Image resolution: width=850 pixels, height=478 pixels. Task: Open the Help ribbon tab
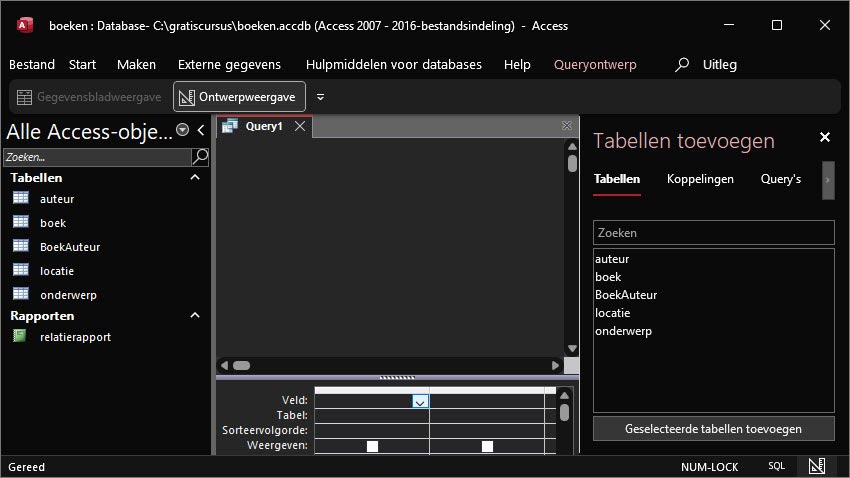click(x=517, y=64)
